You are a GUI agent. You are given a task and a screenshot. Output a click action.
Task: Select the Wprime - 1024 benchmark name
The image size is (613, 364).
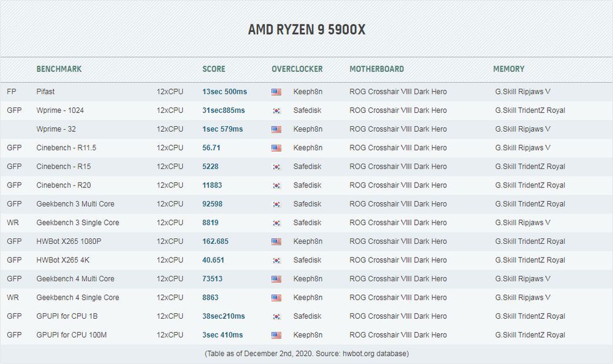coord(60,111)
